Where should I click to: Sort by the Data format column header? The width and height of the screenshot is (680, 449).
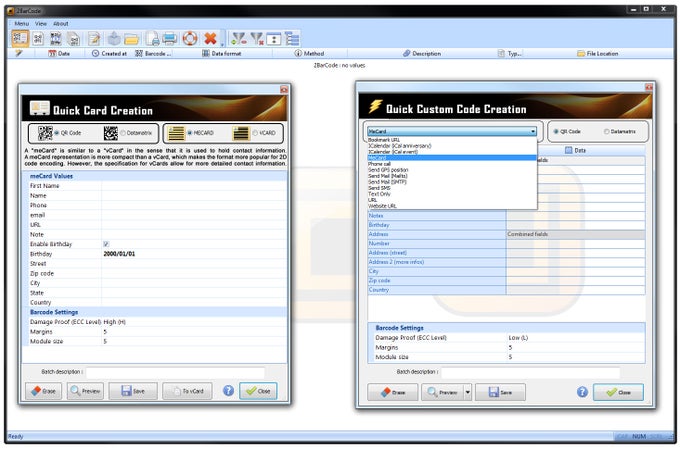click(x=222, y=54)
